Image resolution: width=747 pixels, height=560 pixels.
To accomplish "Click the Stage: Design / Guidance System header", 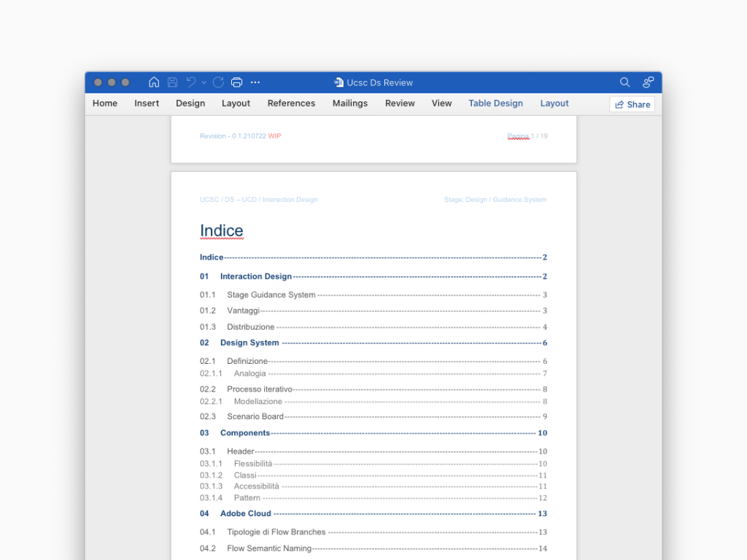I will point(495,200).
